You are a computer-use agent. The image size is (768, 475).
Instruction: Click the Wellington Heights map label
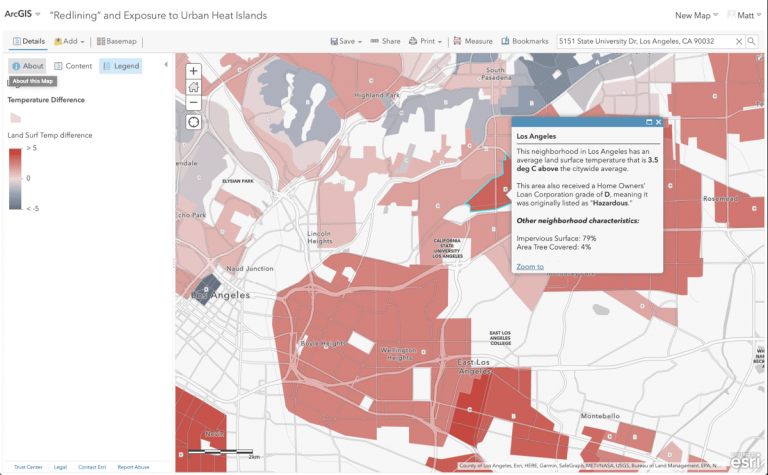399,354
